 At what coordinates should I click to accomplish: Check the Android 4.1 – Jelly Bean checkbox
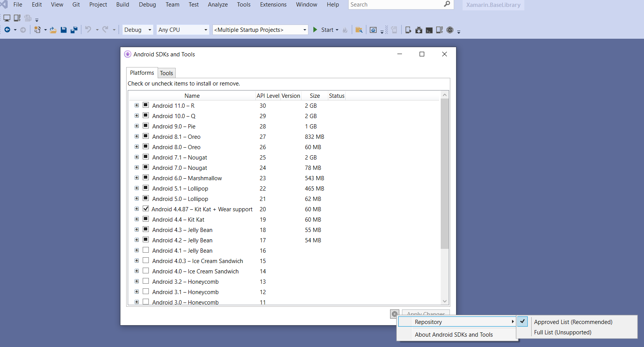pyautogui.click(x=146, y=250)
